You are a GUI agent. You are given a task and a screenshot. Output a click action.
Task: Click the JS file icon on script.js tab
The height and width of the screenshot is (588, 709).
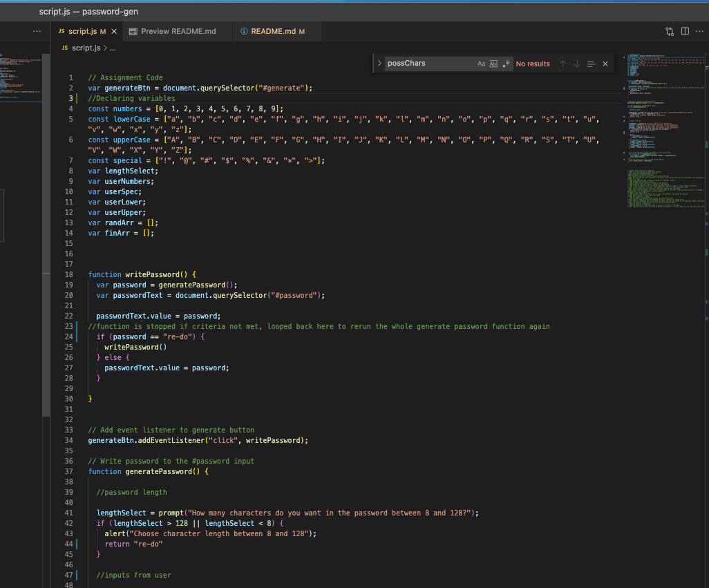pos(61,31)
